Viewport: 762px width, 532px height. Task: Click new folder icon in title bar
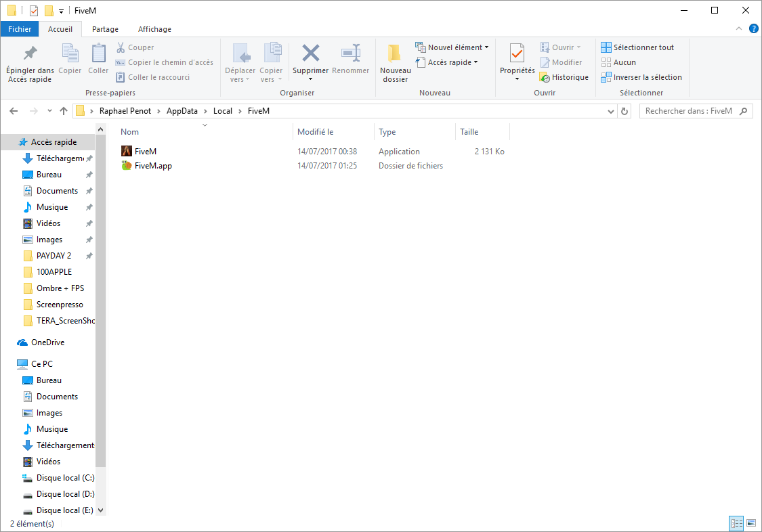[x=49, y=11]
